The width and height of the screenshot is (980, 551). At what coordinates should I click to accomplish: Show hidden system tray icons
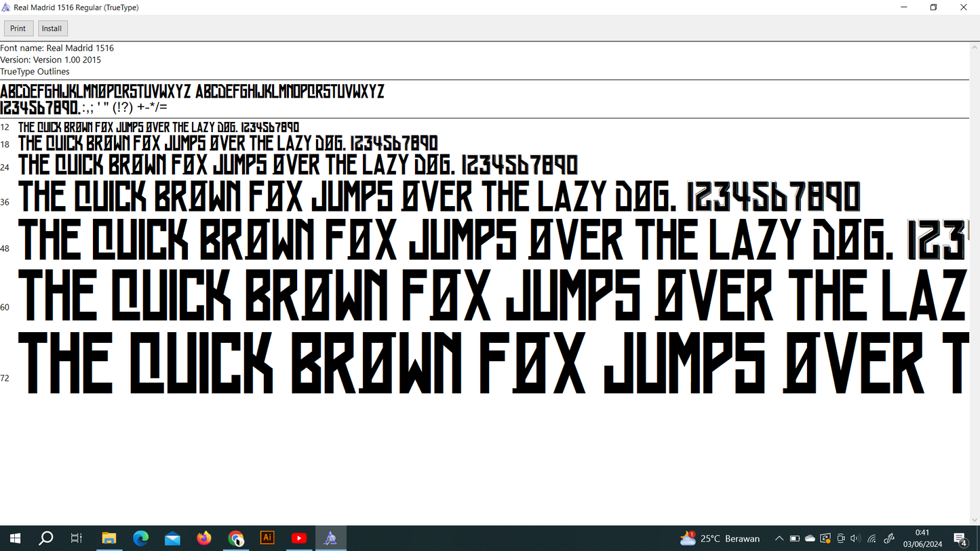point(779,539)
